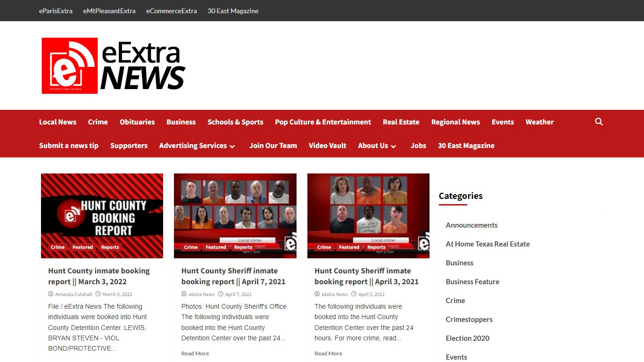Click Featured tag on April 3 article

click(349, 247)
